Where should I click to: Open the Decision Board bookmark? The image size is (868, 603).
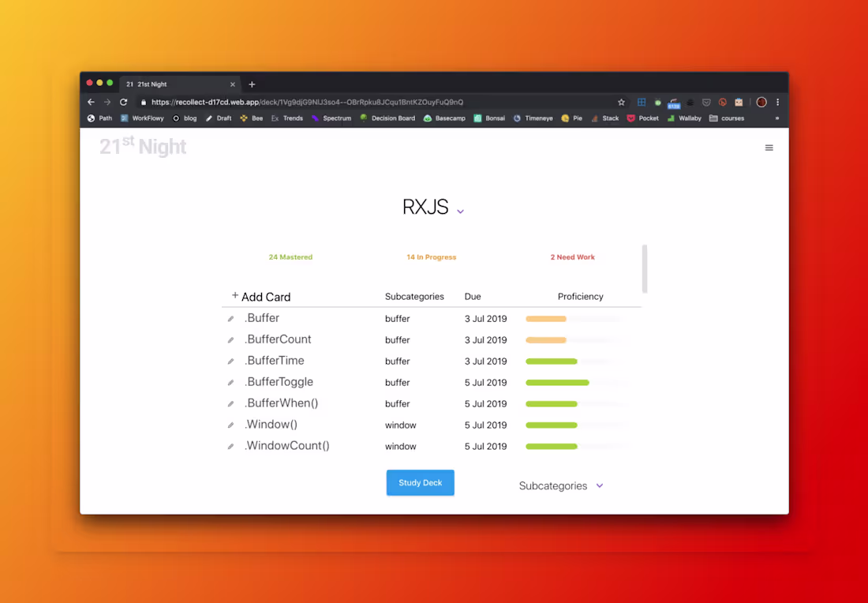(387, 118)
